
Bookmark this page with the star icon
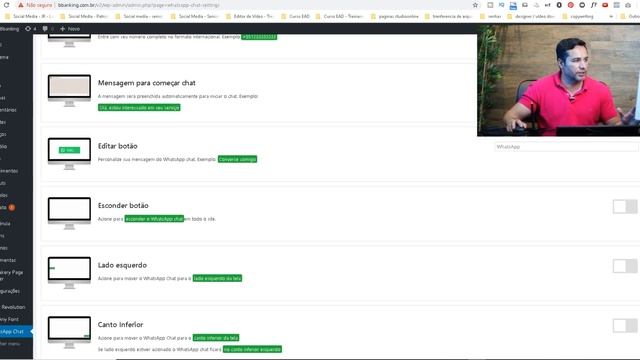click(x=475, y=5)
